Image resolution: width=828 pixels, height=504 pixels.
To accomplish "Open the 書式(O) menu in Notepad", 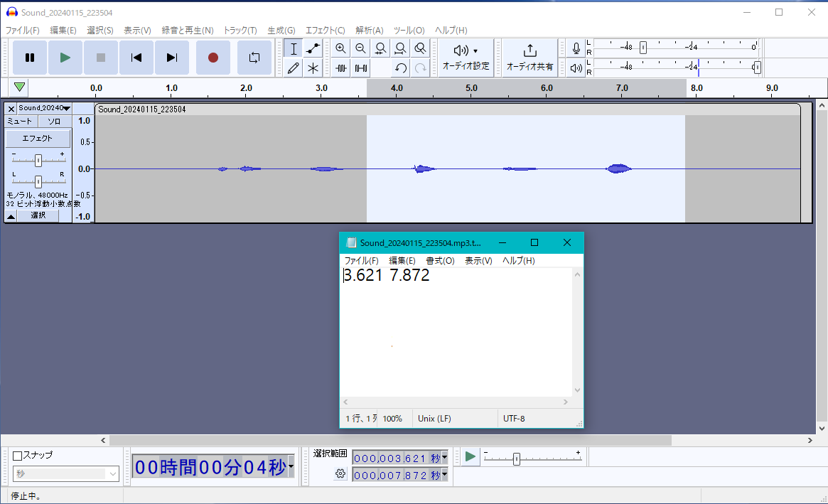I will coord(440,261).
